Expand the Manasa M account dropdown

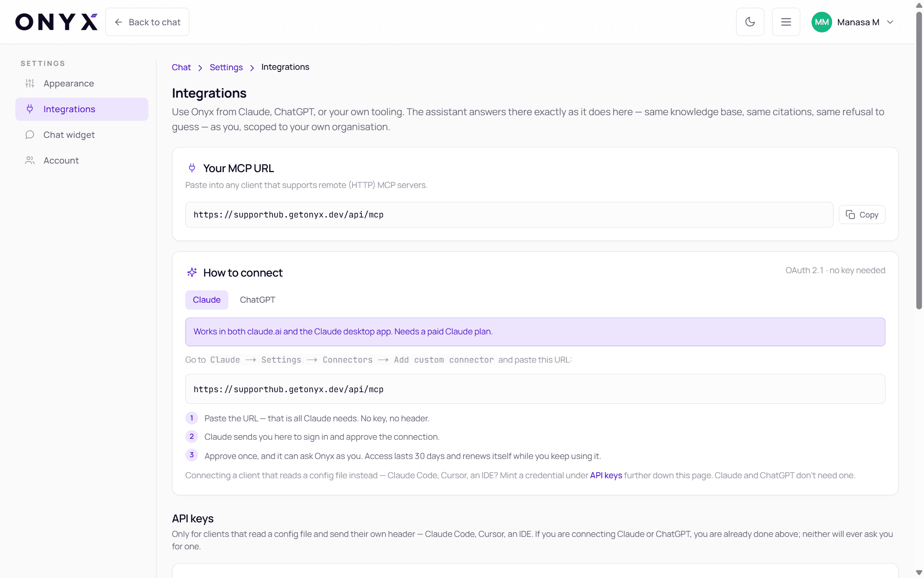(x=890, y=22)
